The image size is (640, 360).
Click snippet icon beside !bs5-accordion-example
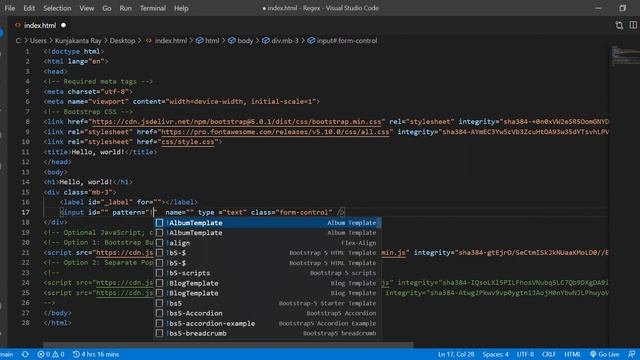point(160,323)
